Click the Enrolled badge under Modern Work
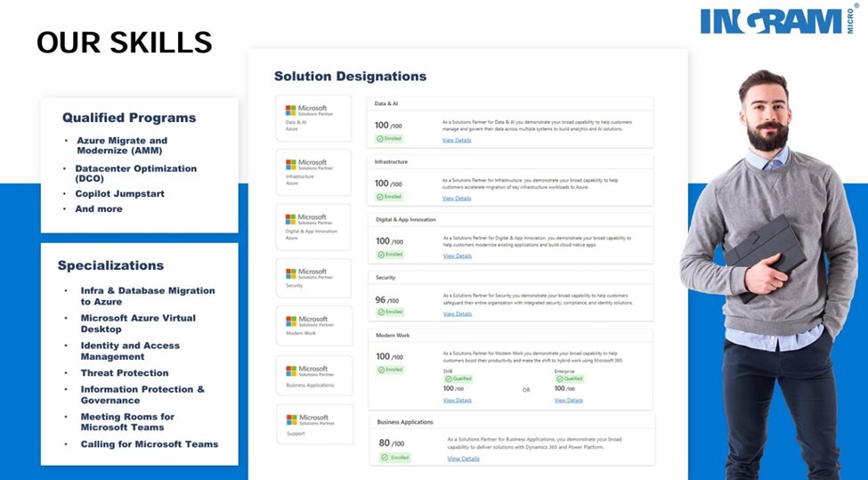This screenshot has height=480, width=868. click(x=390, y=370)
